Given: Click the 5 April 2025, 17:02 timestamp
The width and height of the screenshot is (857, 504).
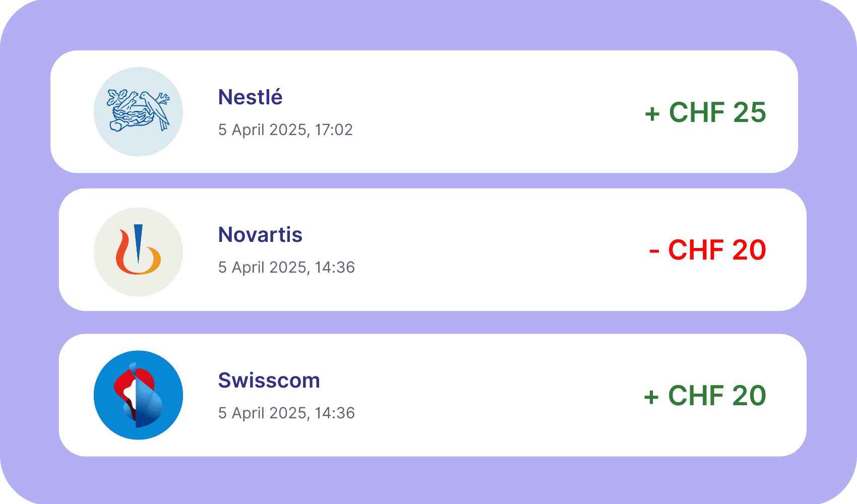Looking at the screenshot, I should coord(285,130).
